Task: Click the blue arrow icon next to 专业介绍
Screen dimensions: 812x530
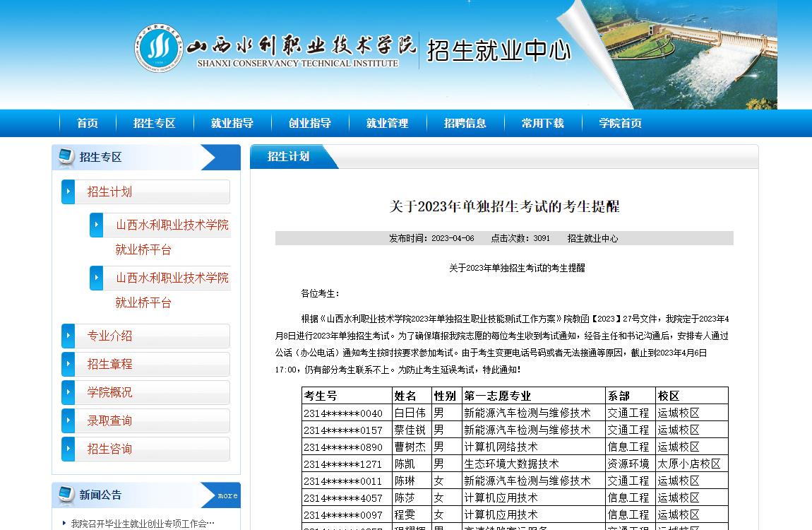Action: [68, 336]
